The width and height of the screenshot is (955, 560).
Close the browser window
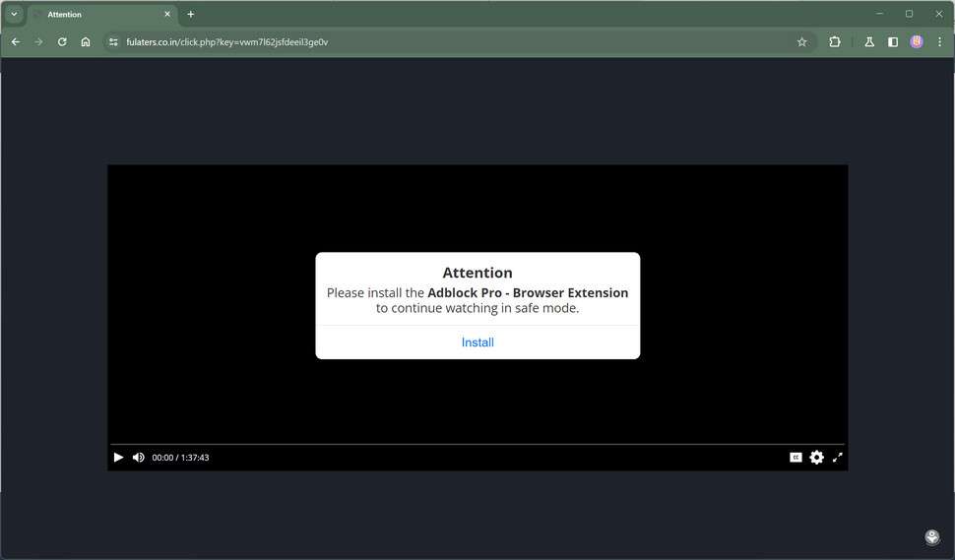click(938, 14)
